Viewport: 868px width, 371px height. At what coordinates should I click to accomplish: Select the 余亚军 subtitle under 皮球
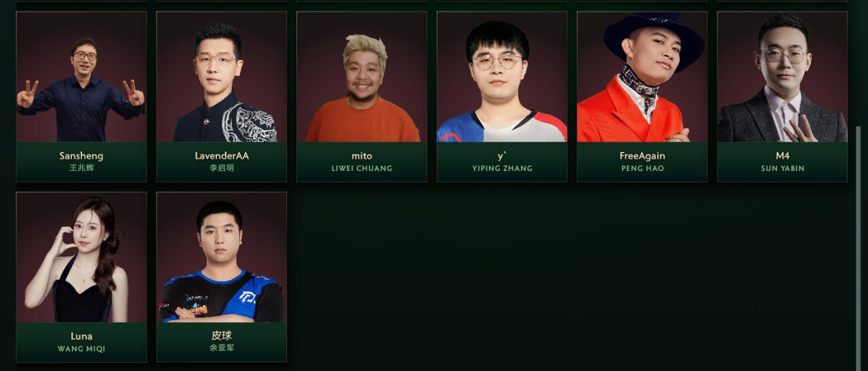222,349
